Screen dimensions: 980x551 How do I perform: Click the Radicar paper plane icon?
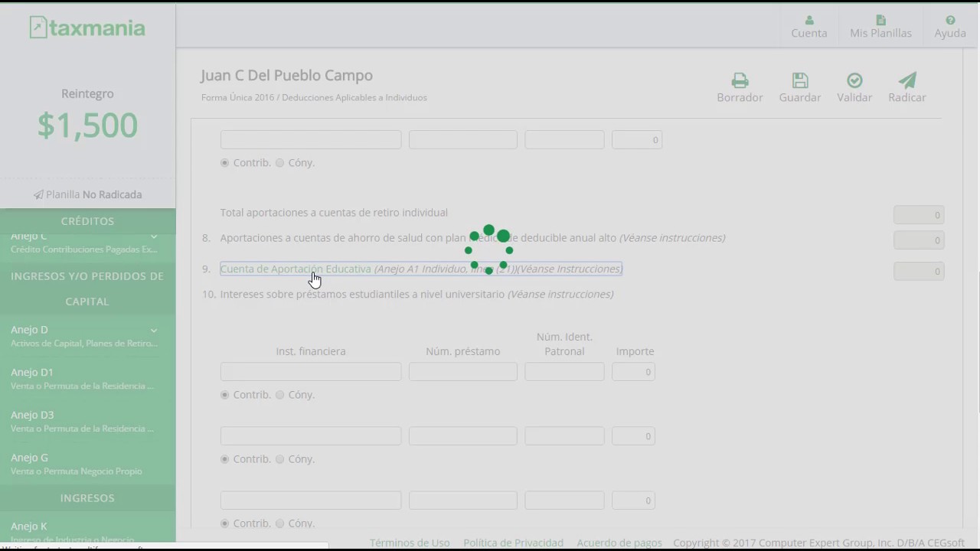click(907, 80)
